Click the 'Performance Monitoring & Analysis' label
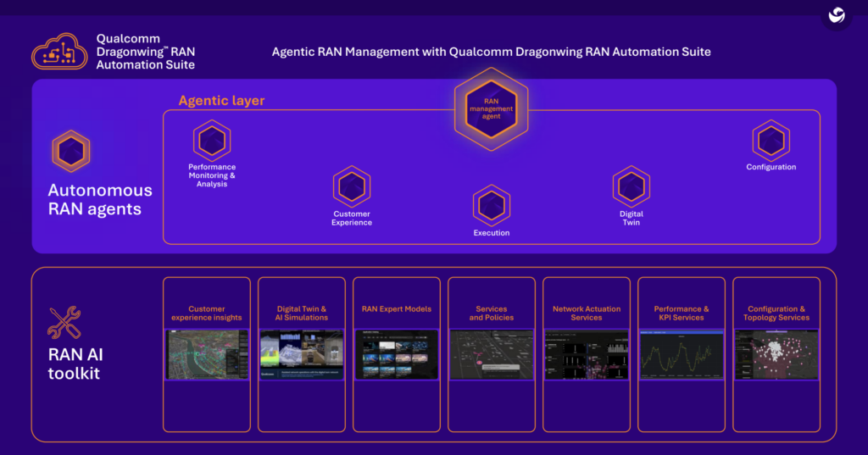 pos(212,175)
